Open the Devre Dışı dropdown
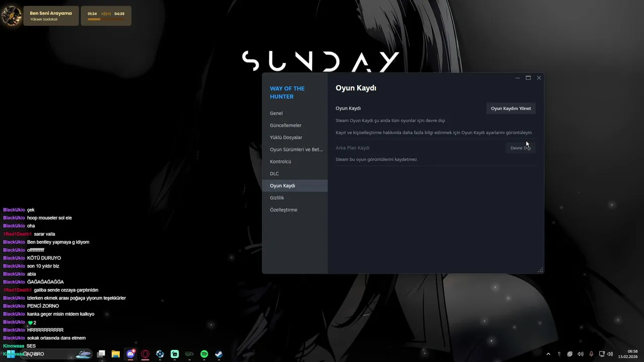Viewport: 644px width, 362px height. (520, 148)
